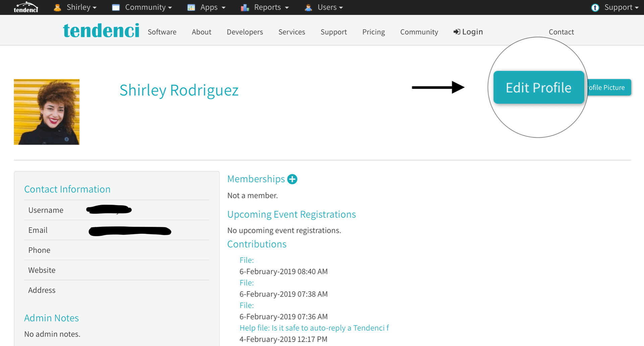This screenshot has width=644, height=346.
Task: Open Shirley Rodriguez profile photo
Action: click(x=47, y=112)
